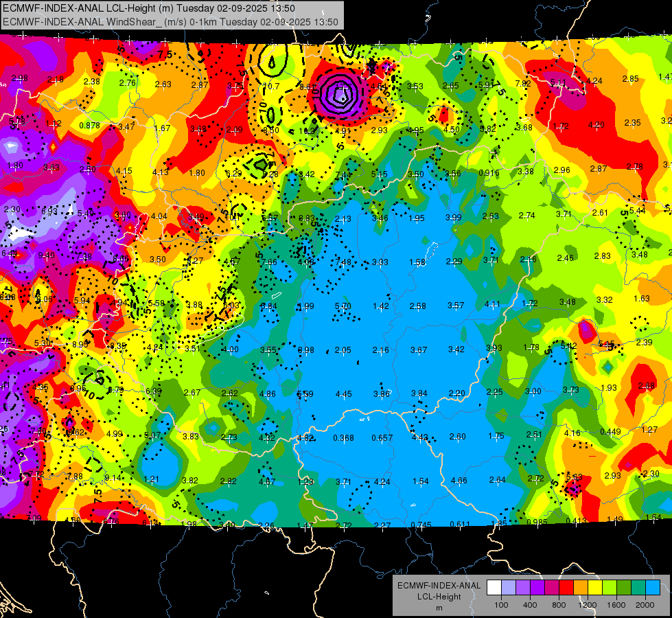Click the 'ECMWF-INDEX-ANAL' legend heading
Viewport: 672px width, 618px height.
pyautogui.click(x=439, y=586)
